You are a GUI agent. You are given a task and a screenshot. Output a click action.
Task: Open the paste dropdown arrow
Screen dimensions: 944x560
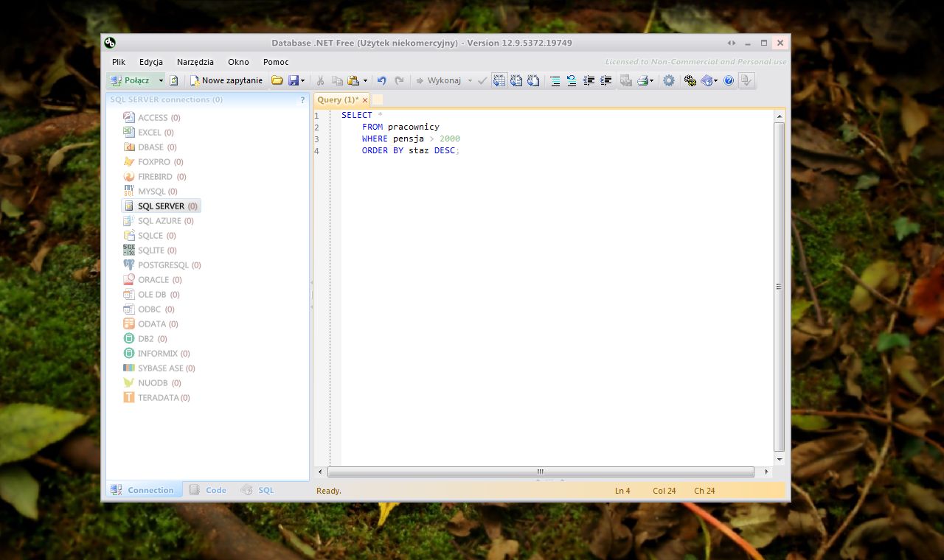point(365,81)
